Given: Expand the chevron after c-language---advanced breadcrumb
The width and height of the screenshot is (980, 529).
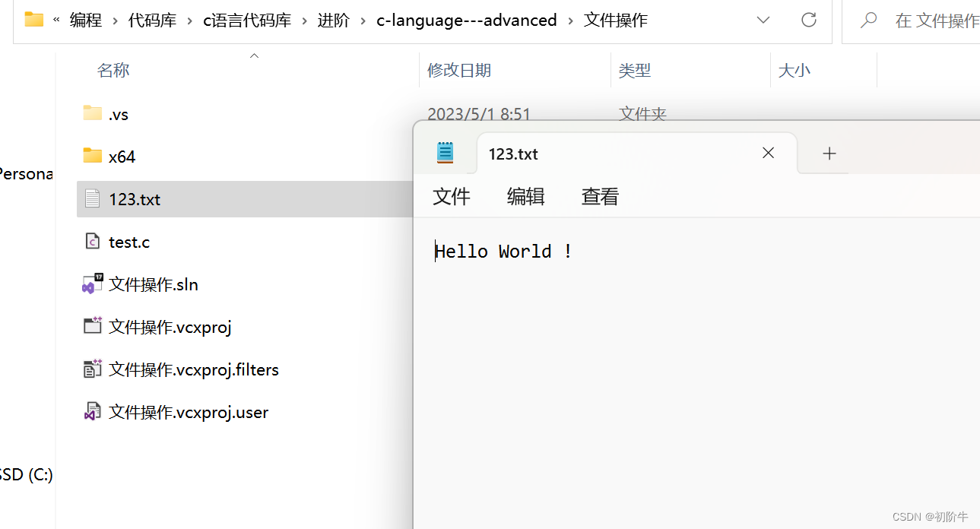Looking at the screenshot, I should point(570,21).
